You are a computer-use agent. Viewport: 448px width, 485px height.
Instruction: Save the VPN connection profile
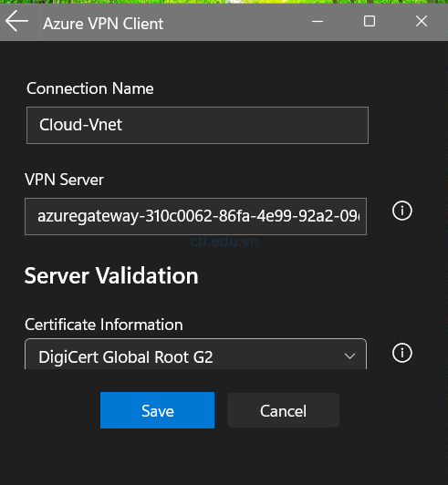coord(157,410)
